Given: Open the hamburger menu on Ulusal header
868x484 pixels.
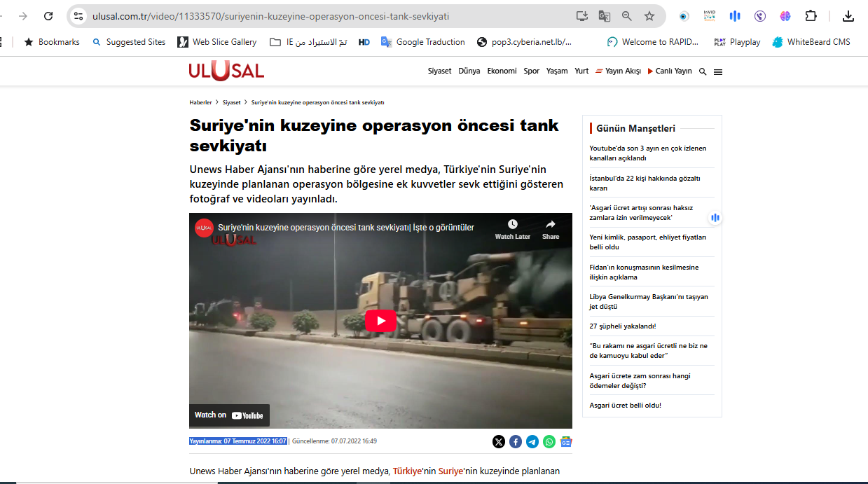Looking at the screenshot, I should 718,72.
